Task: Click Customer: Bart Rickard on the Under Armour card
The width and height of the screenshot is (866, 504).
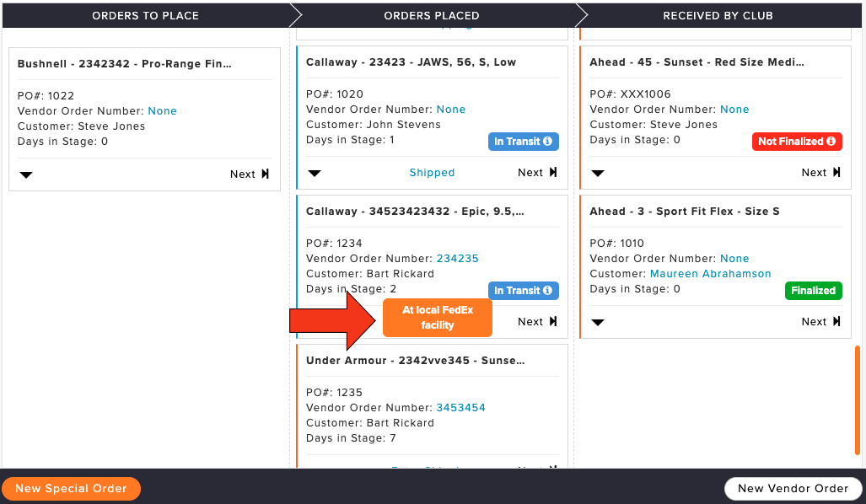Action: (370, 423)
